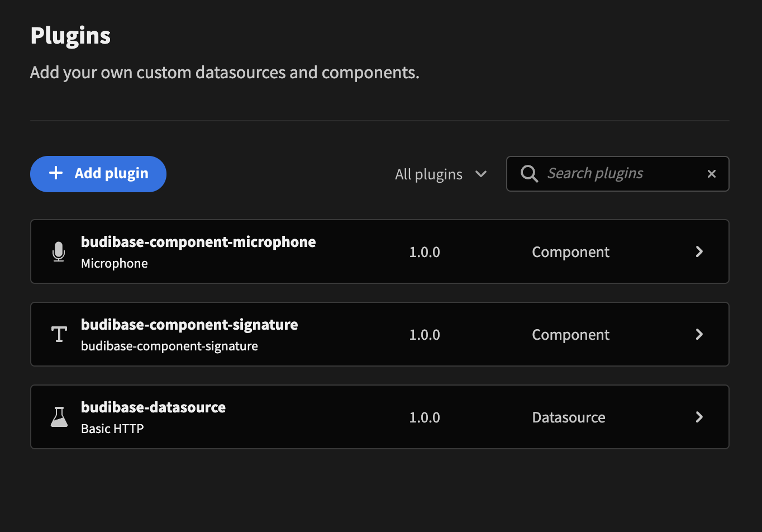This screenshot has width=762, height=532.
Task: Click the Microphone description text
Action: [x=115, y=263]
